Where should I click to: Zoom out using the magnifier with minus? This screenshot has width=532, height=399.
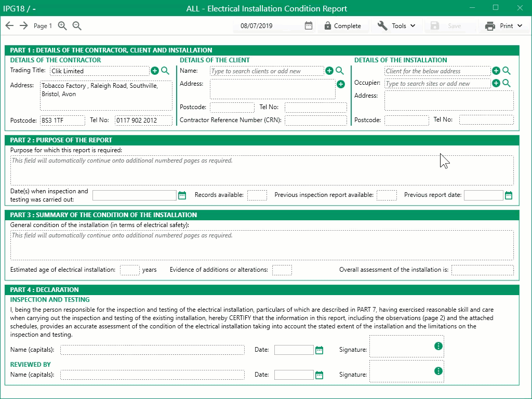pyautogui.click(x=77, y=25)
